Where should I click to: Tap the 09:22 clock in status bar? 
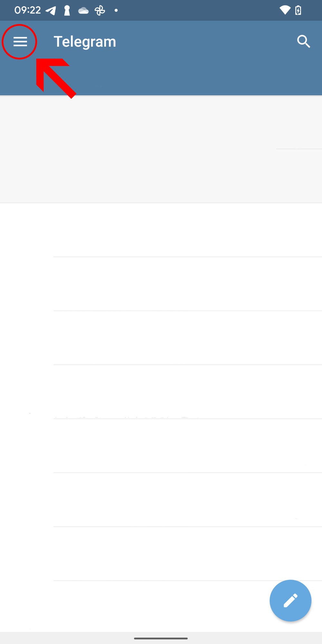tap(28, 10)
